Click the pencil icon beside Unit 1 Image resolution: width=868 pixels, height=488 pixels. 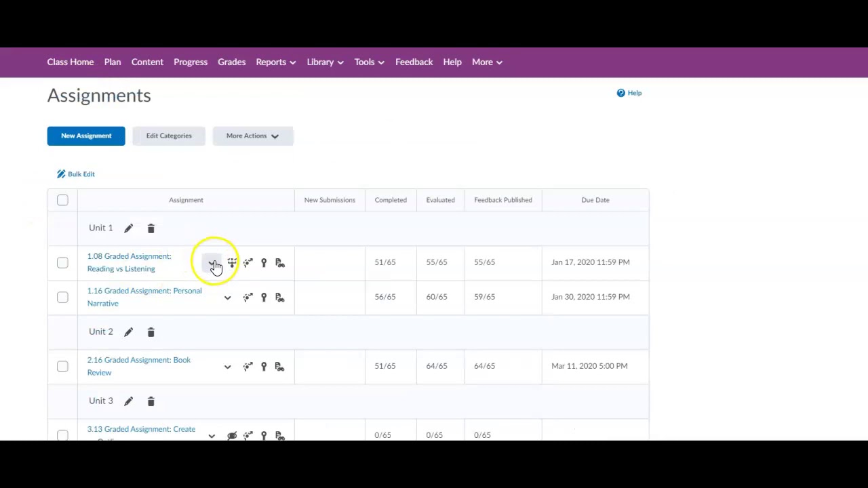(128, 228)
